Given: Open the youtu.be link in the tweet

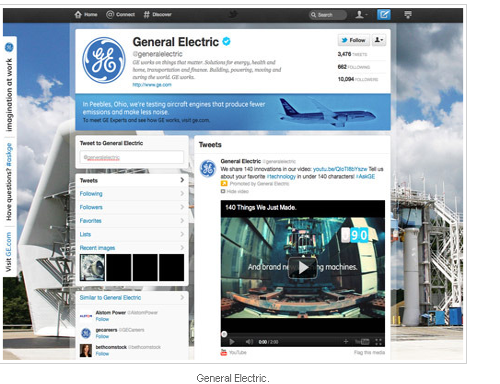Looking at the screenshot, I should coord(340,169).
